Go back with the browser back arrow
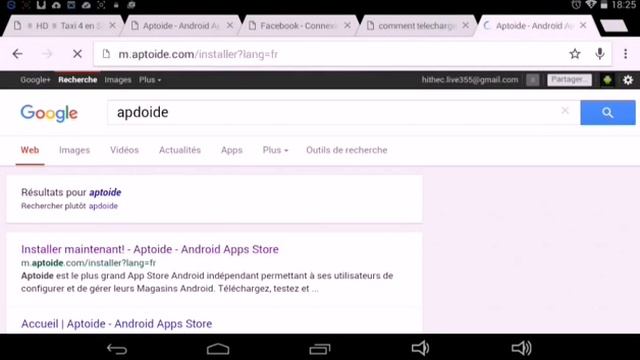 tap(18, 54)
